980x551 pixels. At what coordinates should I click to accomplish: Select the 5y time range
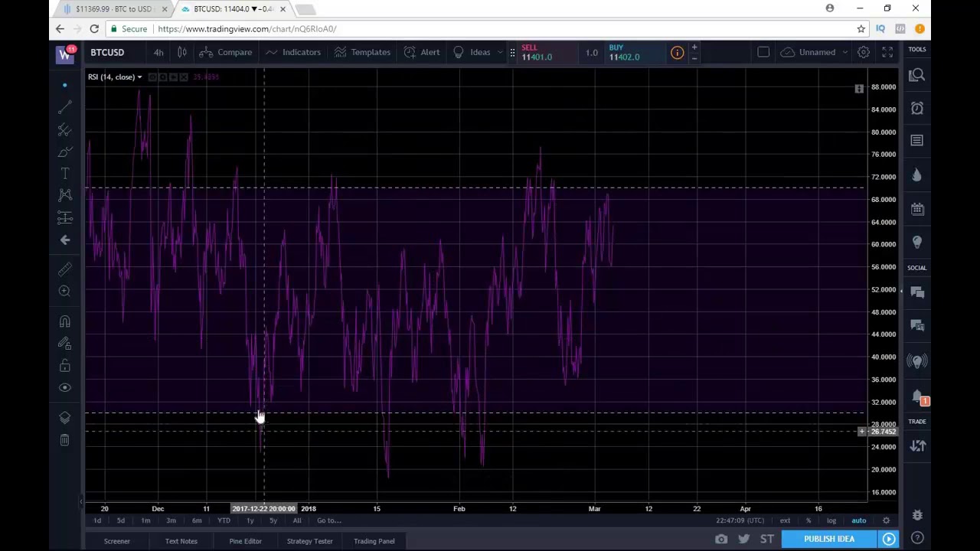(273, 520)
